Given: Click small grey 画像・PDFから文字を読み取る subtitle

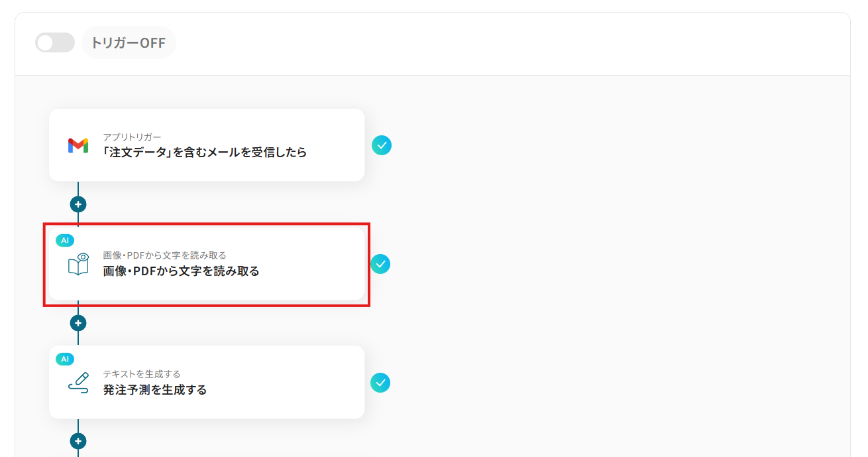Looking at the screenshot, I should [164, 255].
